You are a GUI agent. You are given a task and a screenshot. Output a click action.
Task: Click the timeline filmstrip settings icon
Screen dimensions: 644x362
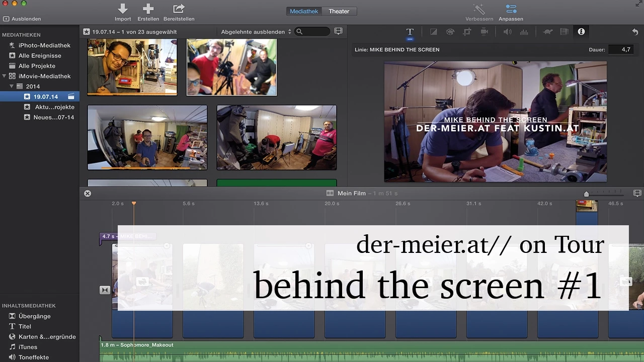pyautogui.click(x=637, y=193)
